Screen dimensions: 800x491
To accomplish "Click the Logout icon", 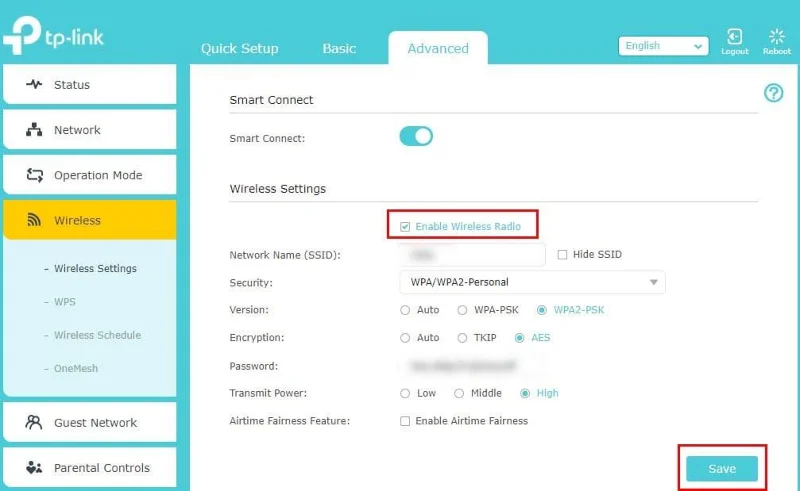I will 734,37.
